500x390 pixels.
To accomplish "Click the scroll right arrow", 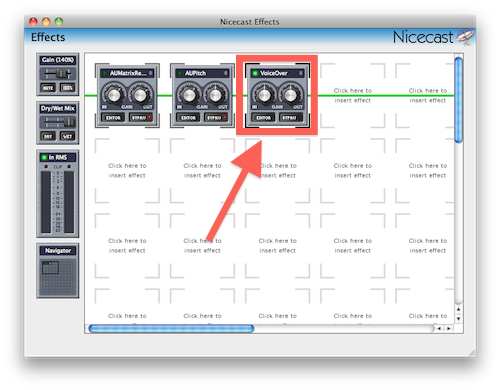I will [449, 329].
